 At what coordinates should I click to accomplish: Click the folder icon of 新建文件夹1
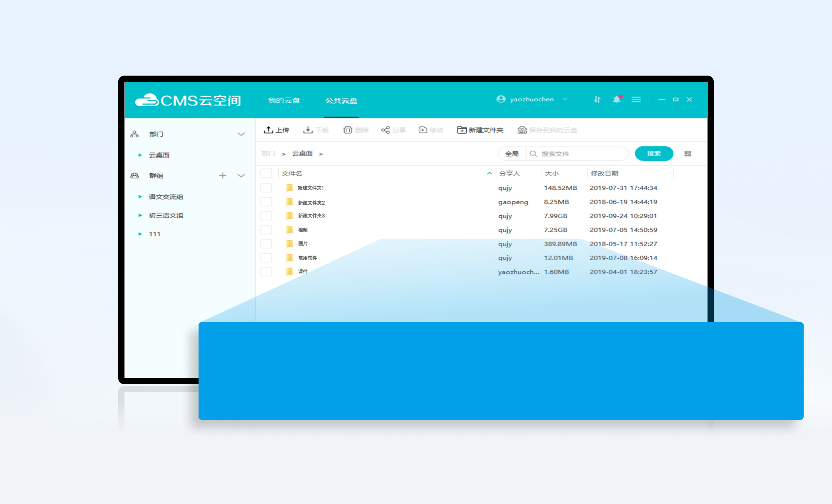point(290,187)
